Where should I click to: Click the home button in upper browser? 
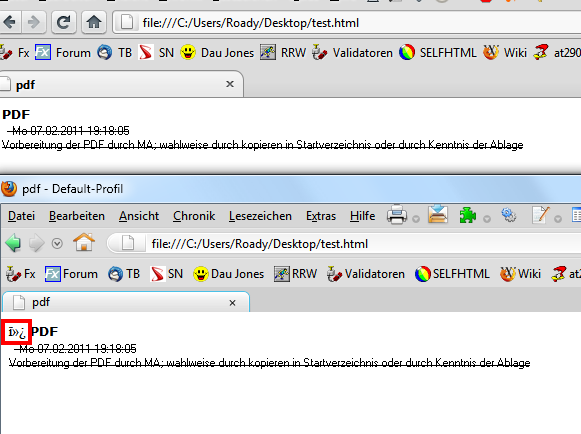coord(94,22)
